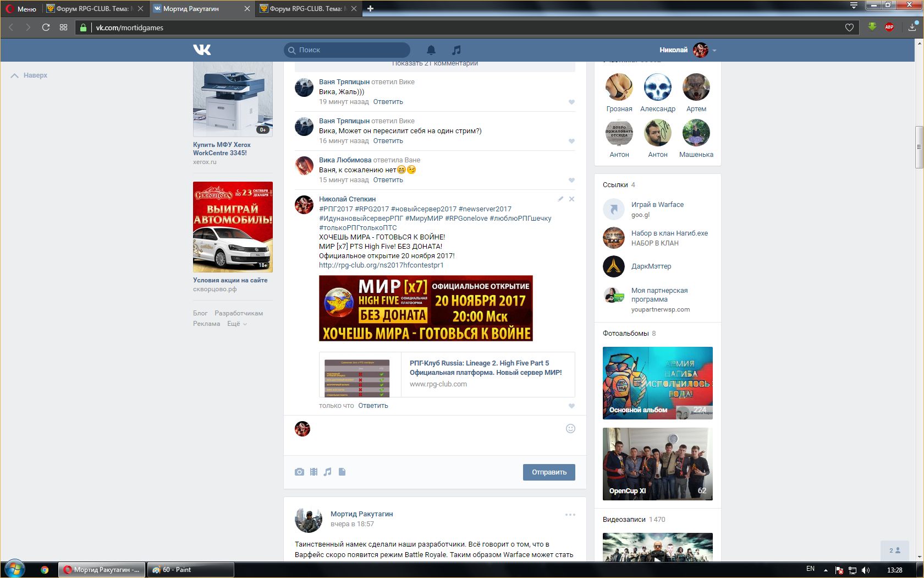Open the ДаркМэттер link

click(651, 266)
